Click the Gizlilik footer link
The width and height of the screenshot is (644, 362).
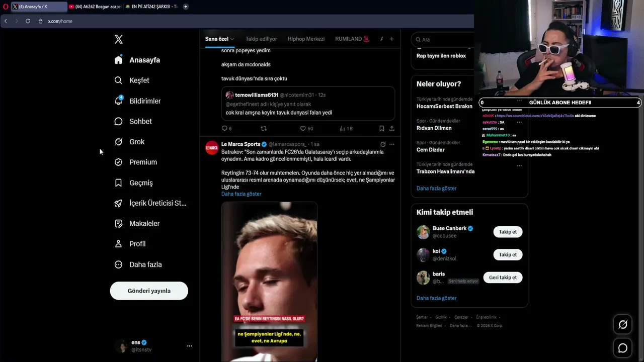tap(441, 317)
